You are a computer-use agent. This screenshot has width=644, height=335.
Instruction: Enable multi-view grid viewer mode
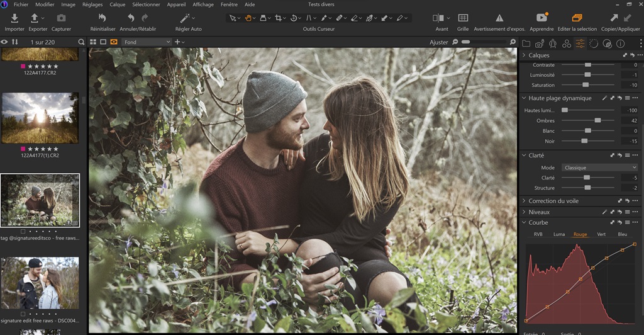[x=93, y=42]
